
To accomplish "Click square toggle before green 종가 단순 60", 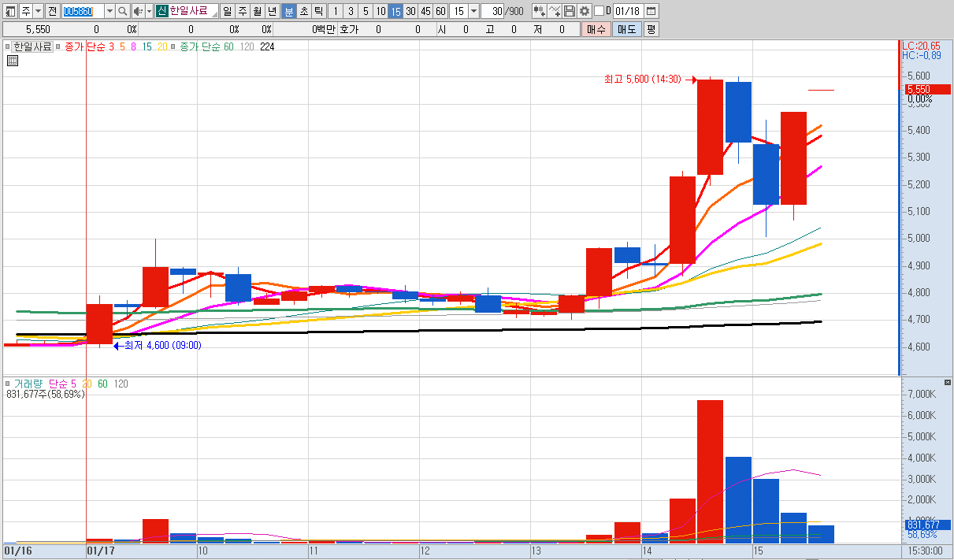I will 173,46.
